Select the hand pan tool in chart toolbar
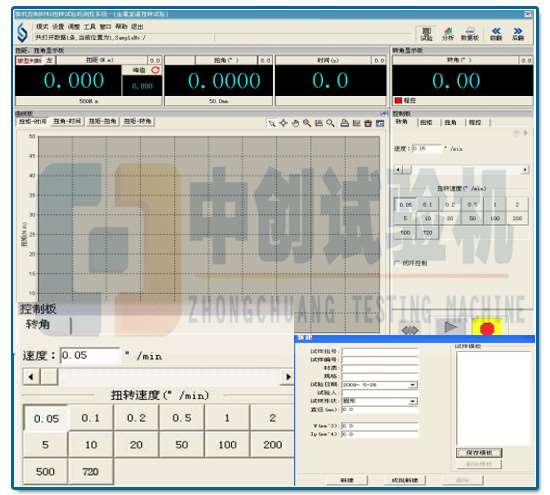The width and height of the screenshot is (550, 495). click(x=295, y=123)
